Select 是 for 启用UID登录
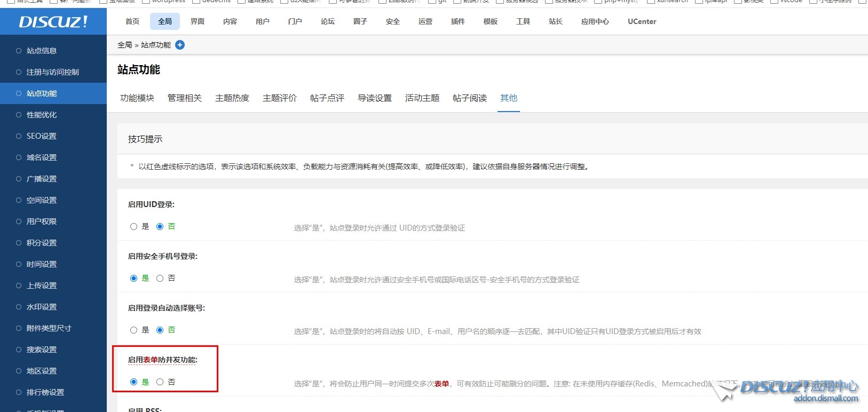The width and height of the screenshot is (868, 412). pyautogui.click(x=134, y=226)
